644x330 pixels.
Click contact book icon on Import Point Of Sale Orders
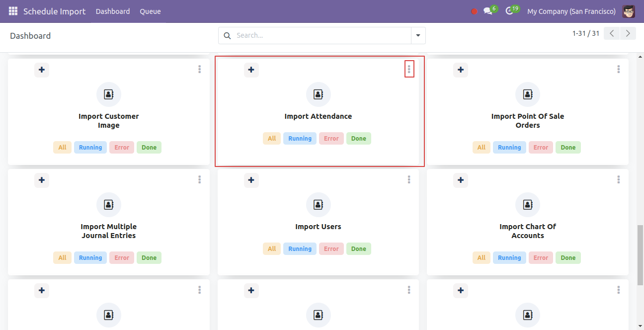pyautogui.click(x=528, y=94)
